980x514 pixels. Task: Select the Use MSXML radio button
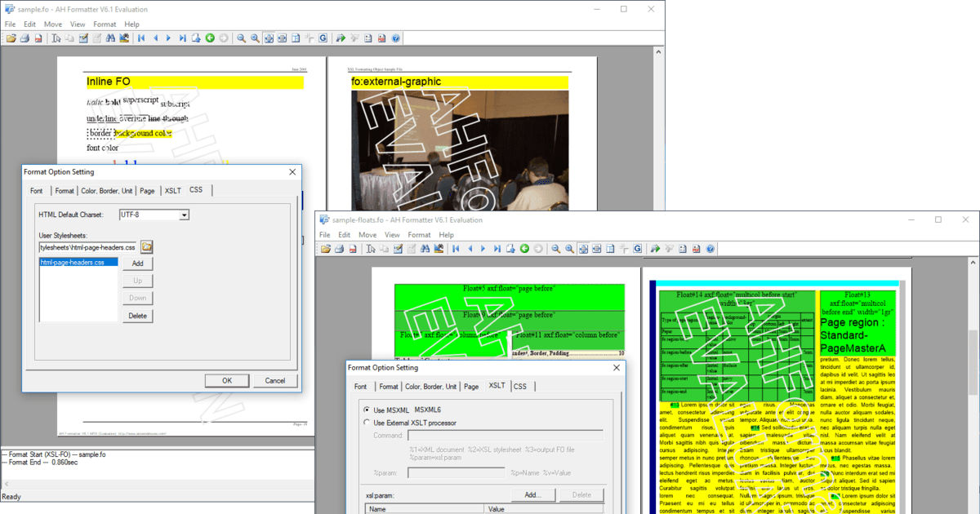pos(367,410)
